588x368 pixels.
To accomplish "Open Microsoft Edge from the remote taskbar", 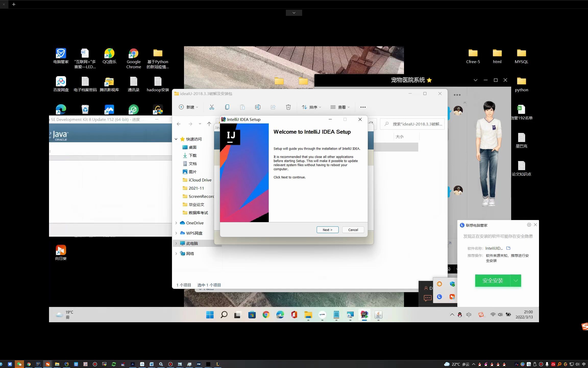I will (280, 315).
